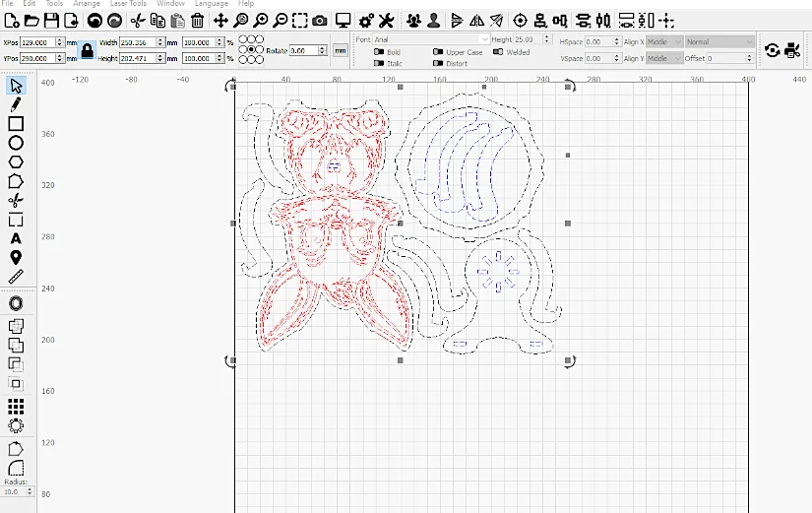Select the Measure ruler tool
The image size is (812, 513).
(x=16, y=277)
